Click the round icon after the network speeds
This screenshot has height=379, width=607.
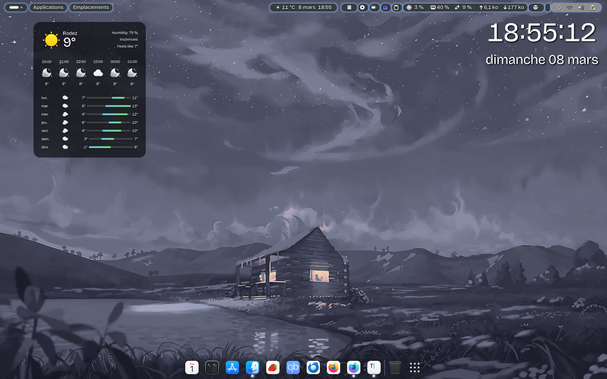coord(536,7)
